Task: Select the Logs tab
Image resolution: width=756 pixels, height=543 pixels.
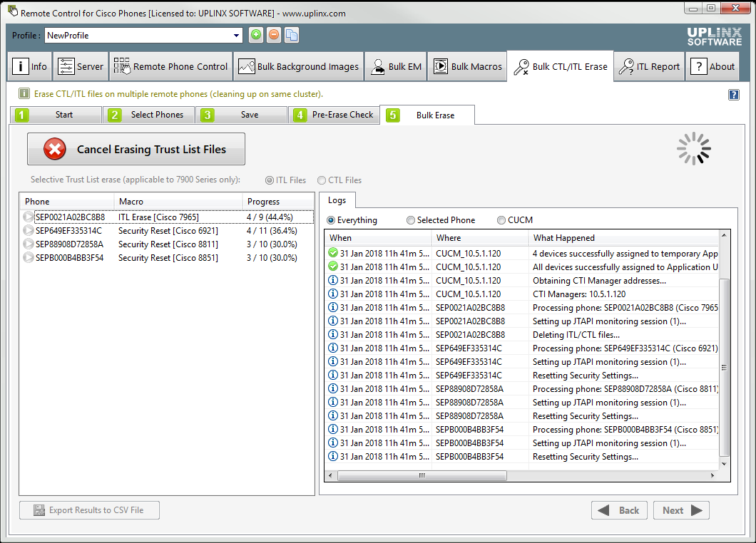Action: pos(337,200)
